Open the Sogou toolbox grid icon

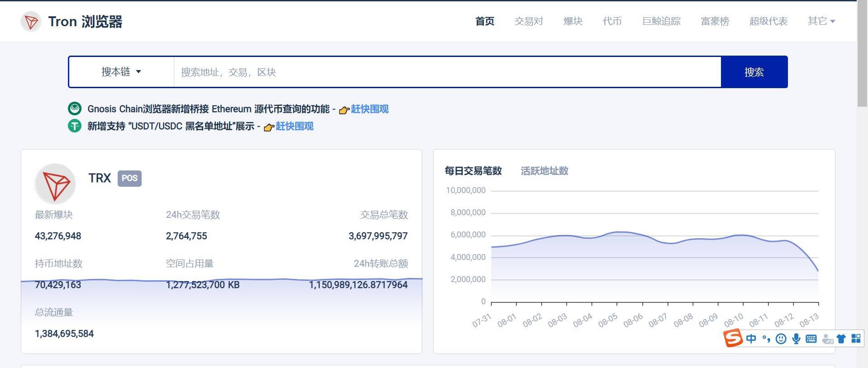click(856, 339)
